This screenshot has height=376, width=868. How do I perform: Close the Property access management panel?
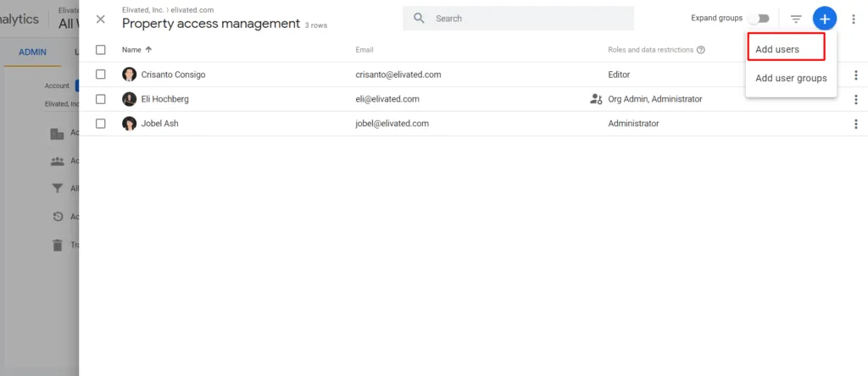[x=100, y=19]
